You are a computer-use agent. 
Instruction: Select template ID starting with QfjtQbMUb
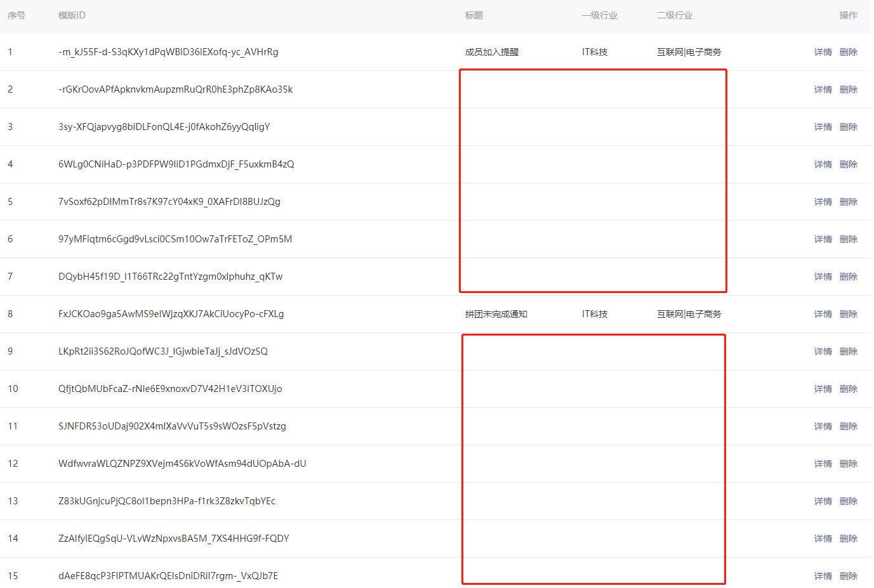170,389
